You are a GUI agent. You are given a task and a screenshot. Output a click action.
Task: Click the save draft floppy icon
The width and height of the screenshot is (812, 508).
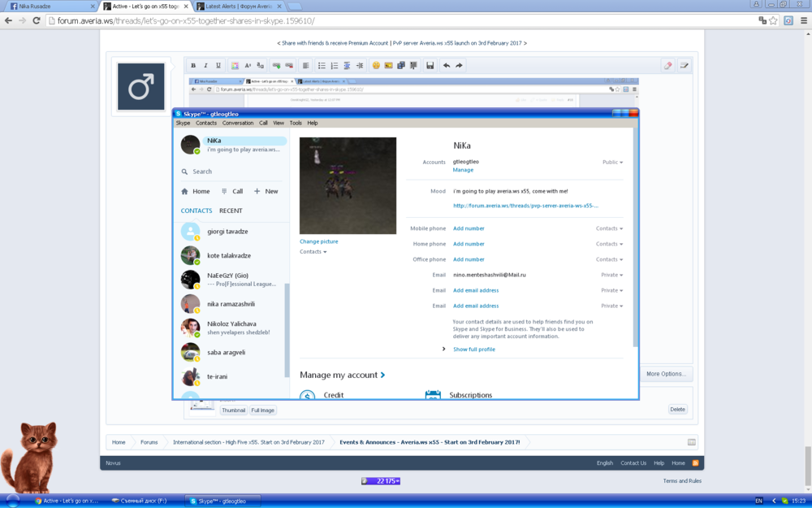point(430,66)
